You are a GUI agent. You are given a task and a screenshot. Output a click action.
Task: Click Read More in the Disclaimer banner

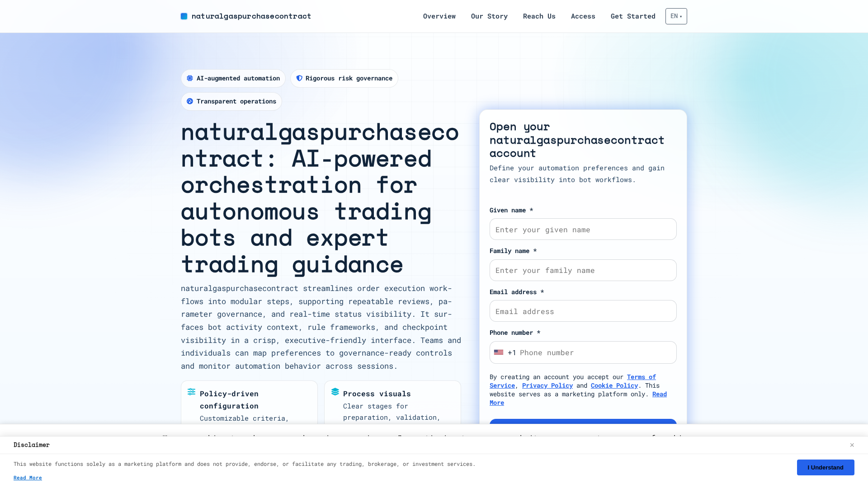coord(28,478)
